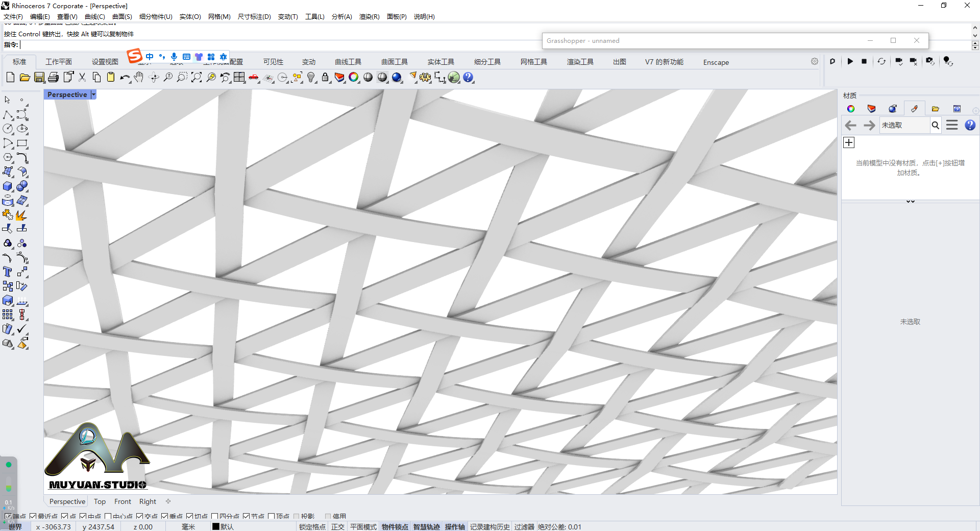980x531 pixels.
Task: Open the Layers stack icon in the toolbar
Action: 339,77
